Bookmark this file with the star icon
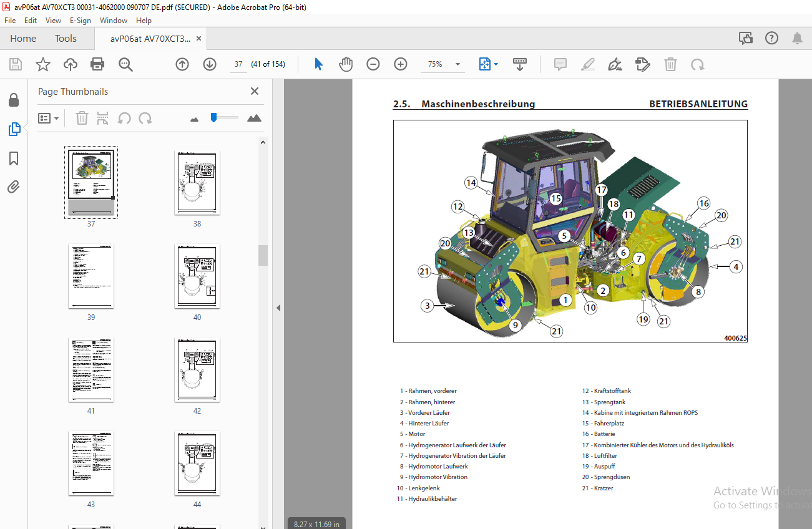Screen dimensions: 812x529 pyautogui.click(x=42, y=64)
